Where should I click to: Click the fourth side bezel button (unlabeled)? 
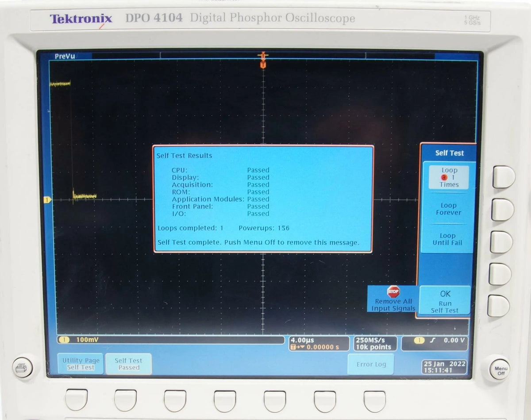click(x=500, y=274)
